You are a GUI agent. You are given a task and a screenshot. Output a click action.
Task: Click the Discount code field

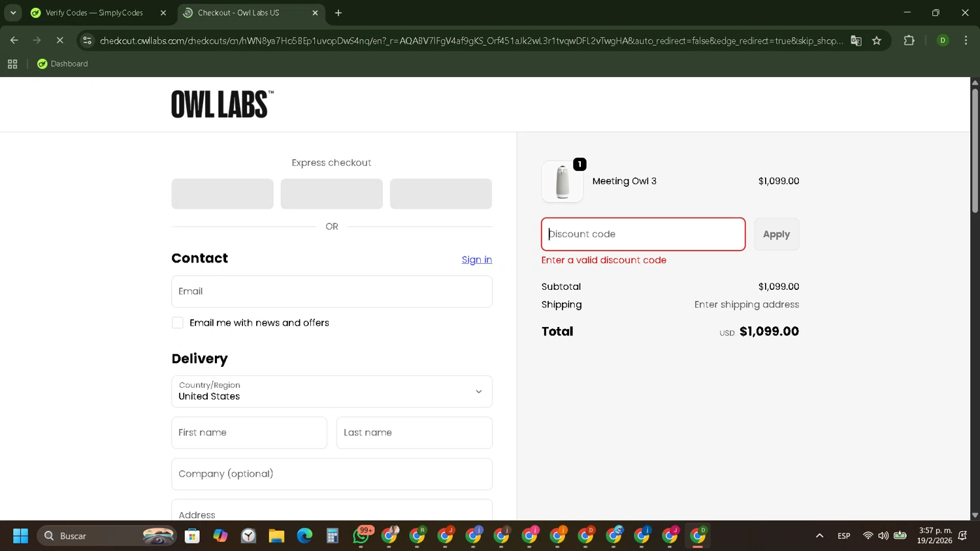pos(644,234)
